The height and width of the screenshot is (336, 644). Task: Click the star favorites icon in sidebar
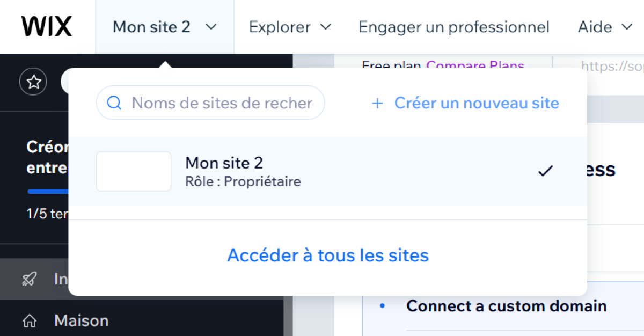pos(33,82)
